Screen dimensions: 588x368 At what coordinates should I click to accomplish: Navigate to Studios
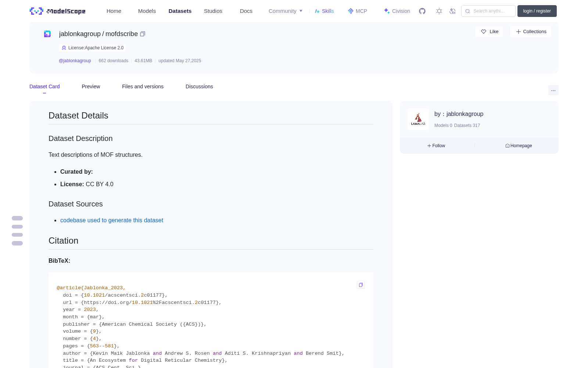pyautogui.click(x=213, y=11)
